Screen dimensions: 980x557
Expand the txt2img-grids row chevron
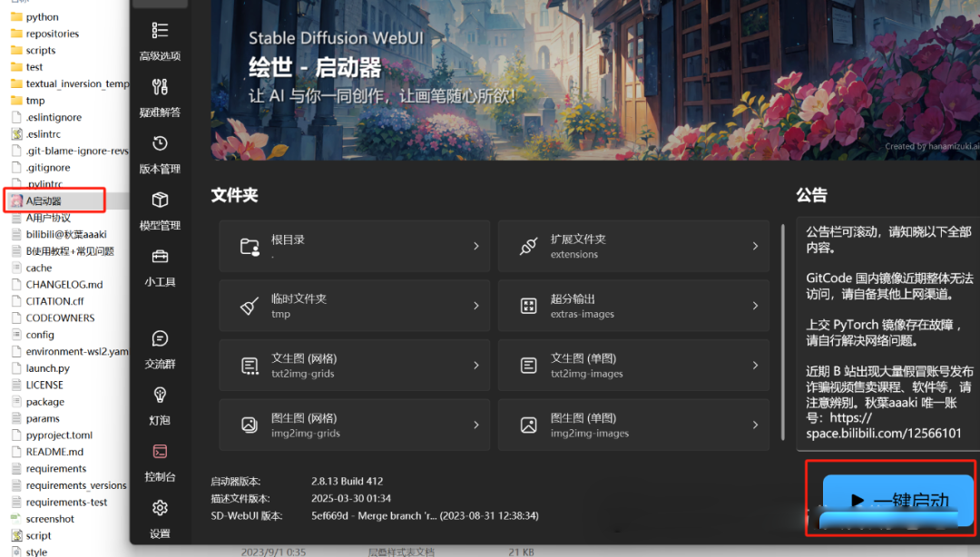click(476, 365)
